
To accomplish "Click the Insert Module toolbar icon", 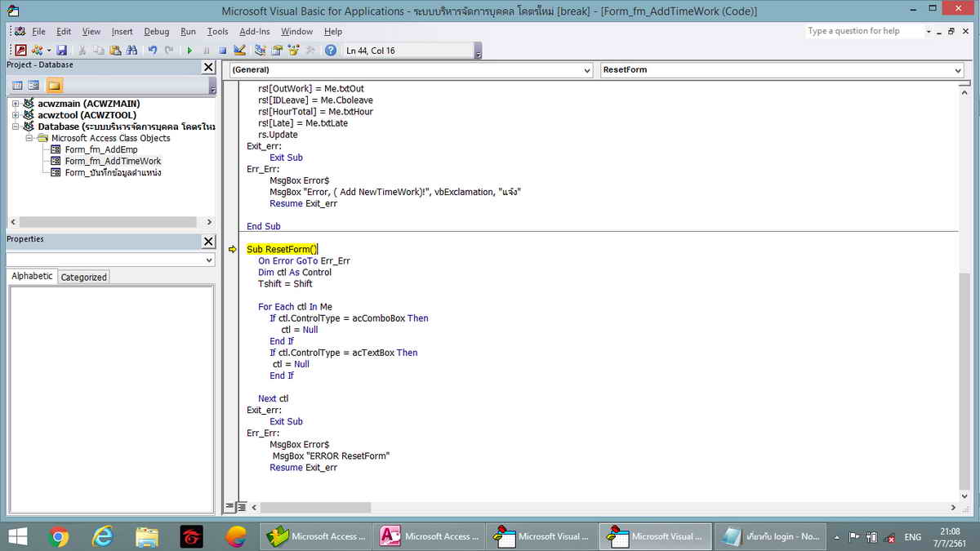I will pyautogui.click(x=36, y=51).
